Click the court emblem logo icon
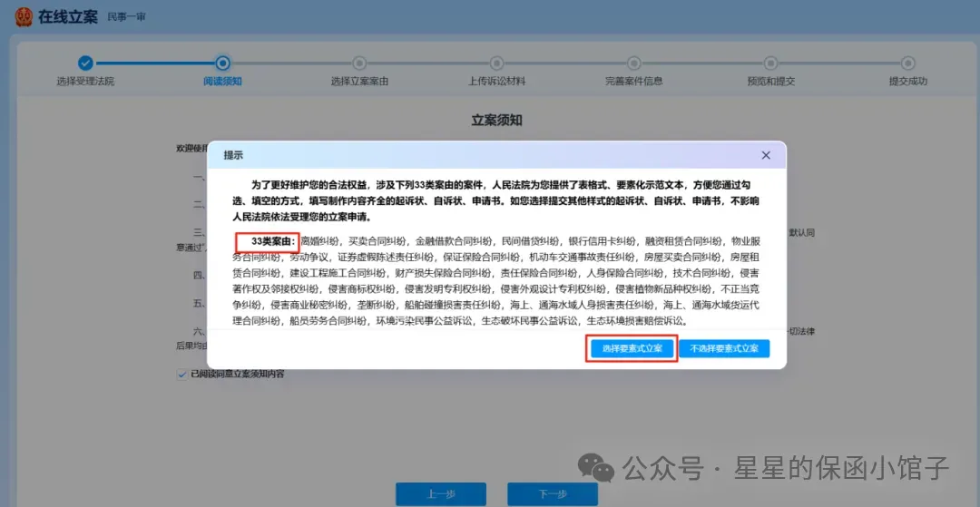Viewport: 980px width, 507px height. tap(23, 16)
